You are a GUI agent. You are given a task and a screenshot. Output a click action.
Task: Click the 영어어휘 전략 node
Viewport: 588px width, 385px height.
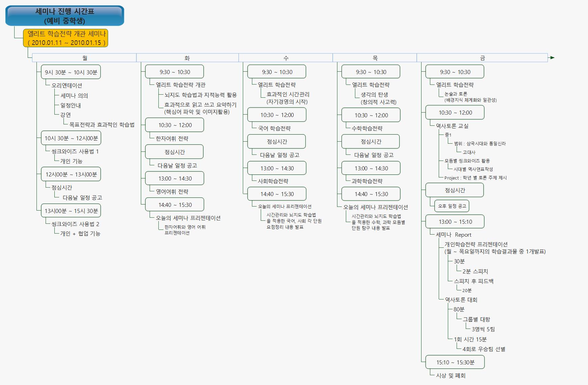(x=172, y=192)
